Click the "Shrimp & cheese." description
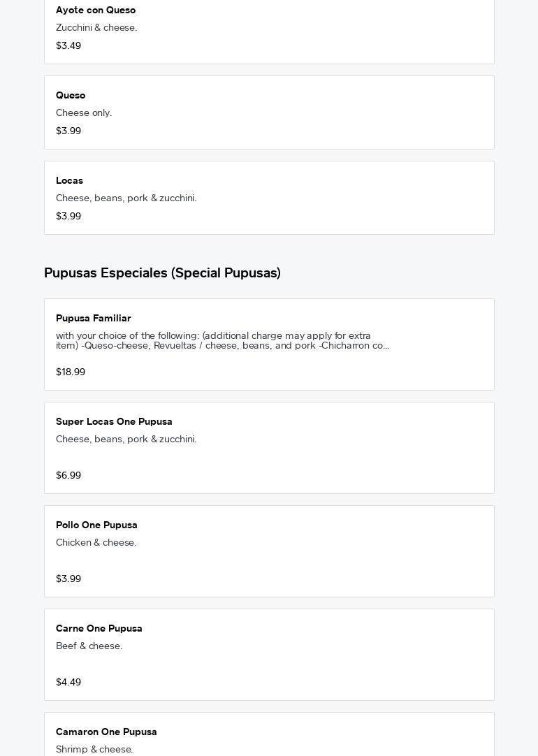 click(x=94, y=750)
